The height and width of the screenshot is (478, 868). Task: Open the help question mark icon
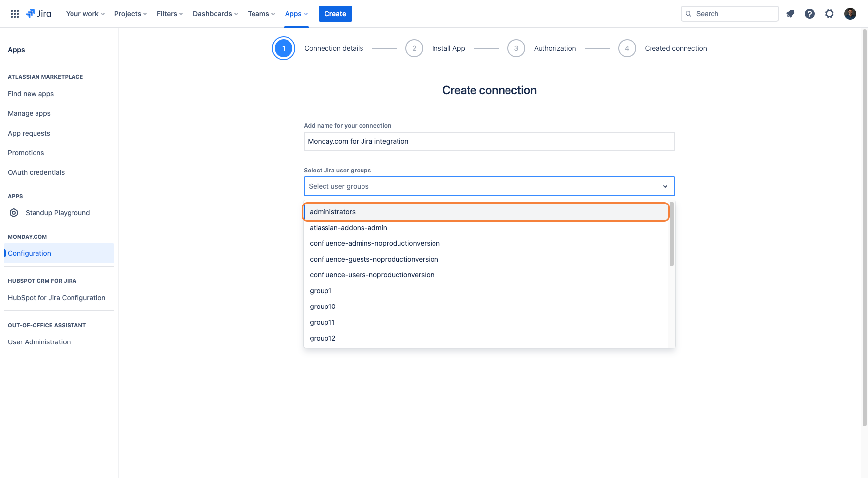tap(810, 14)
